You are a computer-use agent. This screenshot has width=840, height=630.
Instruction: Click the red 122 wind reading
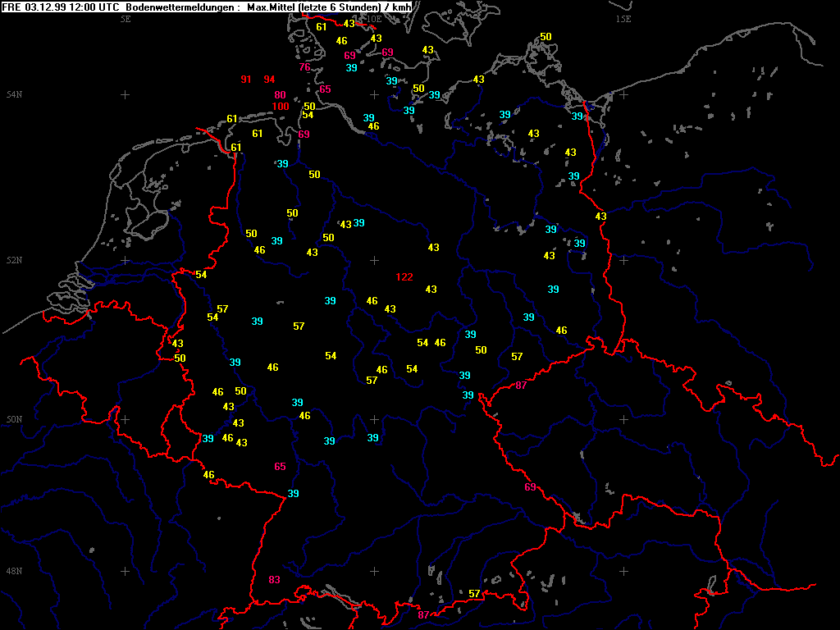[404, 277]
